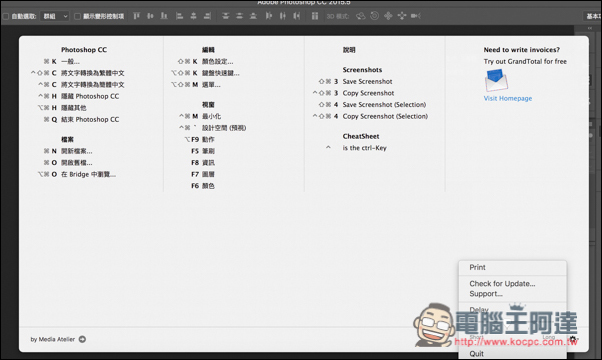
Task: Open the CheatSheet gear settings icon
Action: point(573,339)
